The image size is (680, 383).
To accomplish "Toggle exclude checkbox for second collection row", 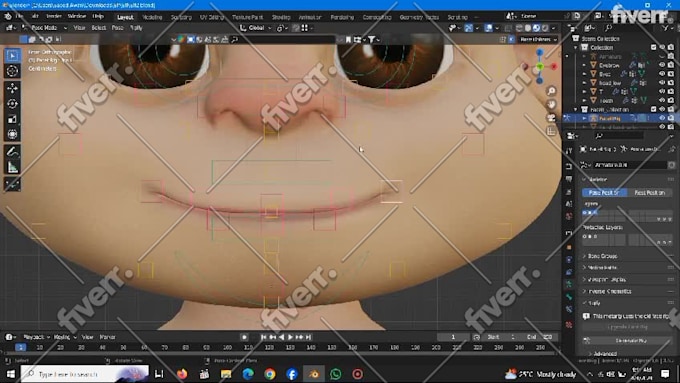I will pyautogui.click(x=654, y=109).
